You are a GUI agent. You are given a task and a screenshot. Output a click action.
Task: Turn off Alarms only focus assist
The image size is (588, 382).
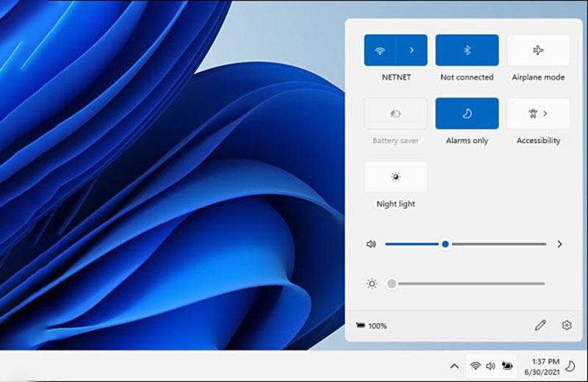467,113
